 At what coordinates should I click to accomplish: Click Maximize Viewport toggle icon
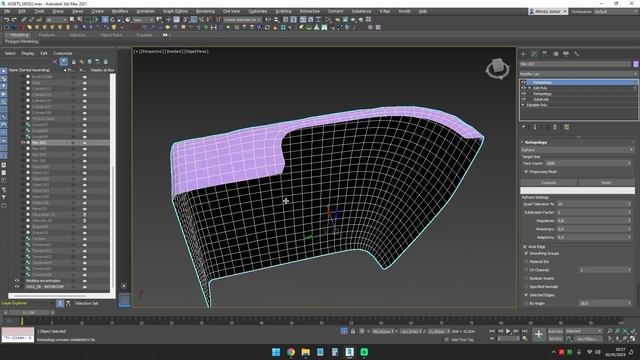tap(633, 339)
